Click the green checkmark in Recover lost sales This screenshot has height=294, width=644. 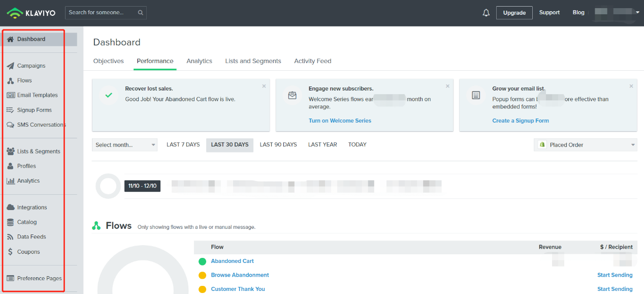click(108, 95)
